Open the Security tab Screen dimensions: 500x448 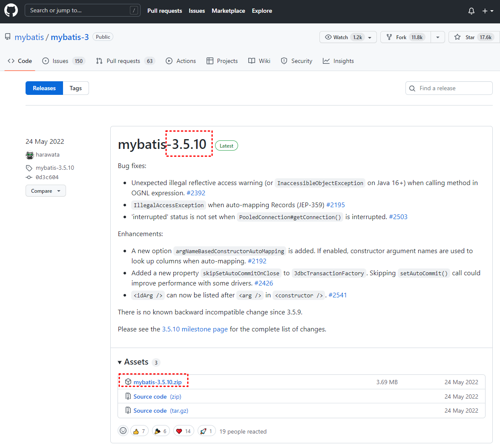point(296,61)
